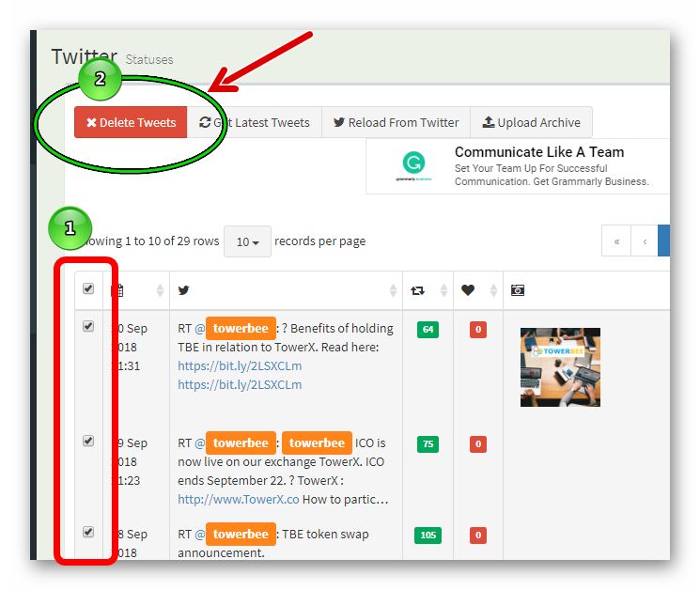Viewport: 700px width, 590px height.
Task: Click the Grammarly logo in the ad
Action: 413,165
